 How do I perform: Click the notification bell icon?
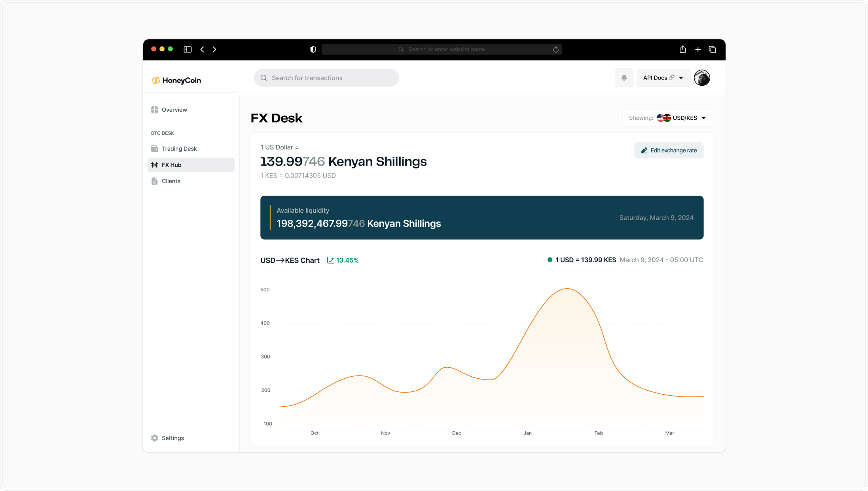[x=624, y=78]
